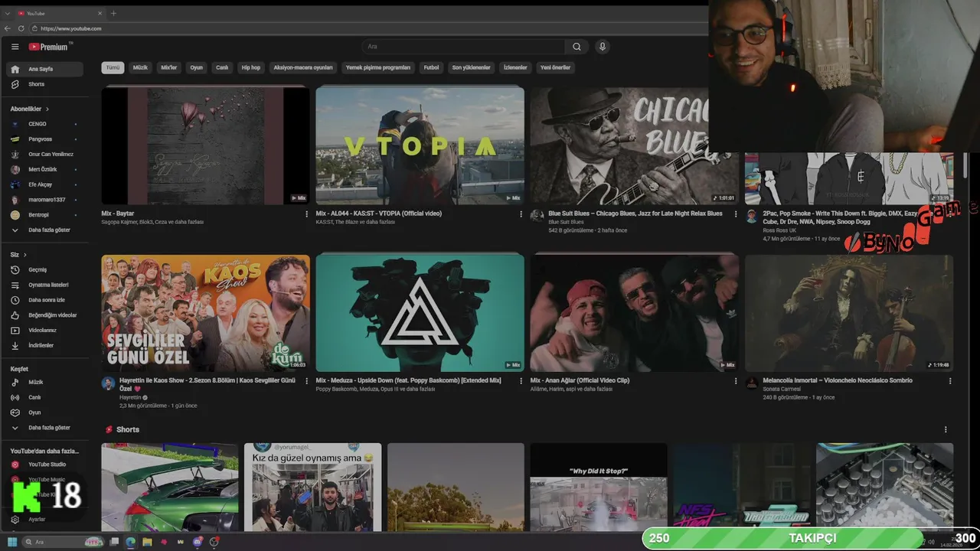The height and width of the screenshot is (551, 980).
Task: Click Windows taskbar search box
Action: [64, 542]
